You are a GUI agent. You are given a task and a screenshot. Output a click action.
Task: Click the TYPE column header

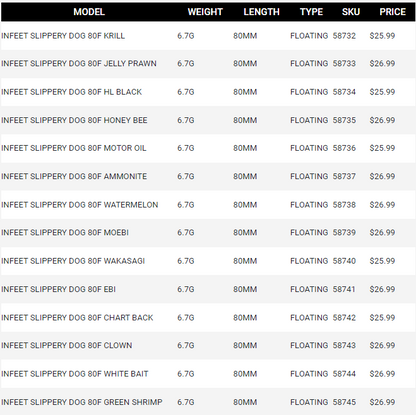pos(311,12)
